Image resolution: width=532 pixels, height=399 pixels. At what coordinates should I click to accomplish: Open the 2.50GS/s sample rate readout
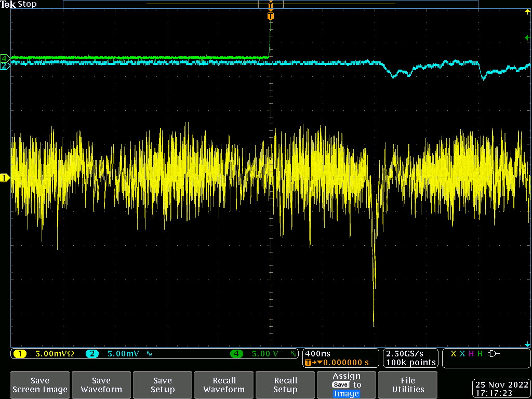[x=410, y=357]
